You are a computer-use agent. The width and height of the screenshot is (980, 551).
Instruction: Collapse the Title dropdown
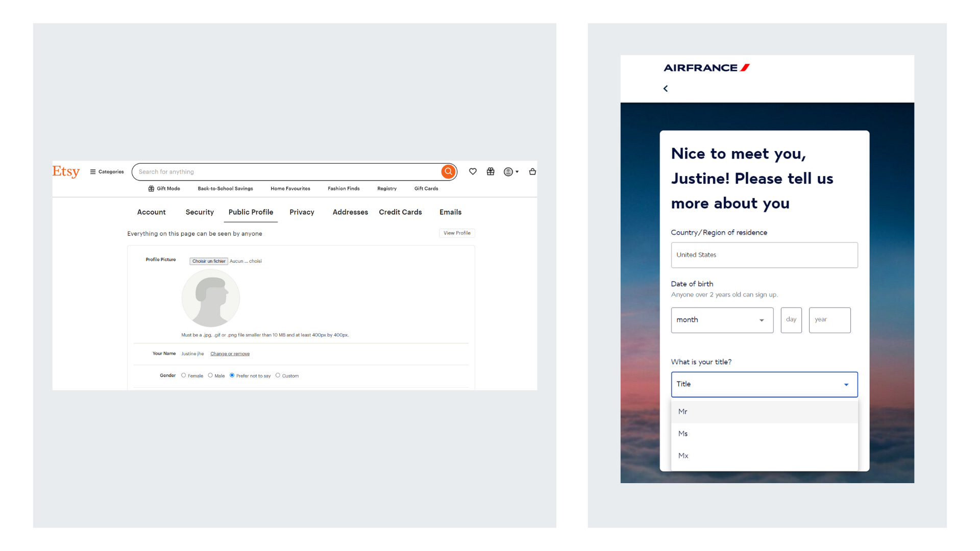764,384
